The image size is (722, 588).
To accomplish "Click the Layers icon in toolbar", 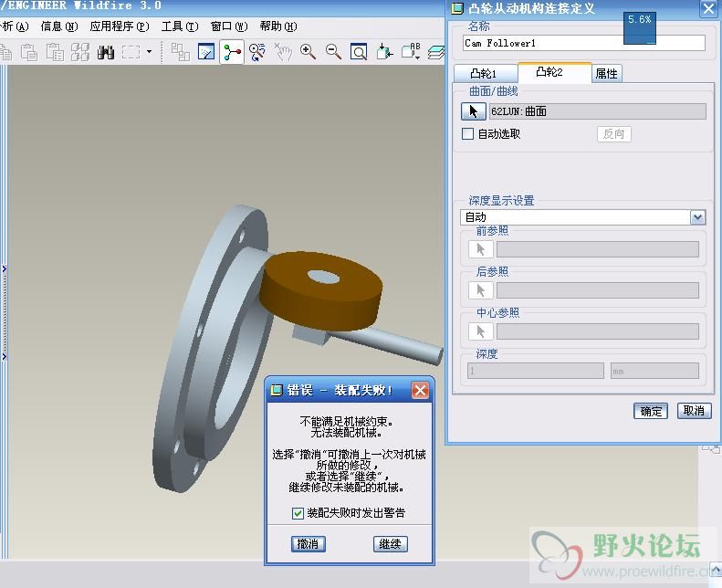I will point(435,52).
